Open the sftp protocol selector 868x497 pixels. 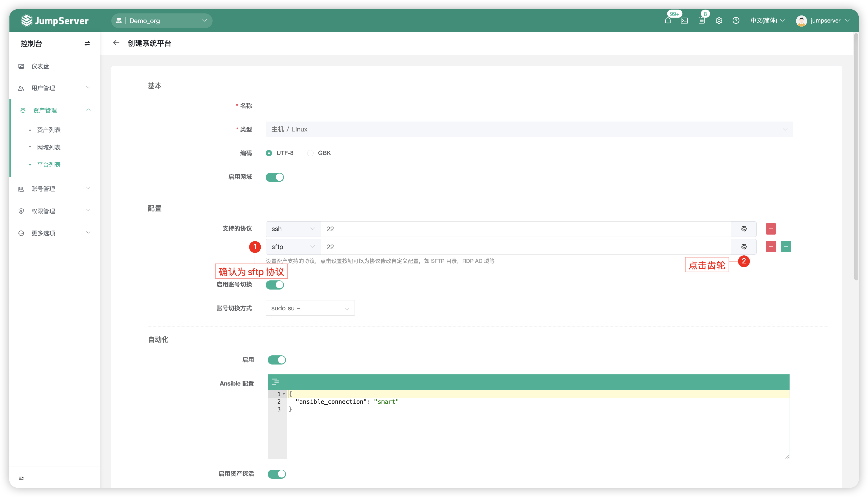[x=293, y=247]
